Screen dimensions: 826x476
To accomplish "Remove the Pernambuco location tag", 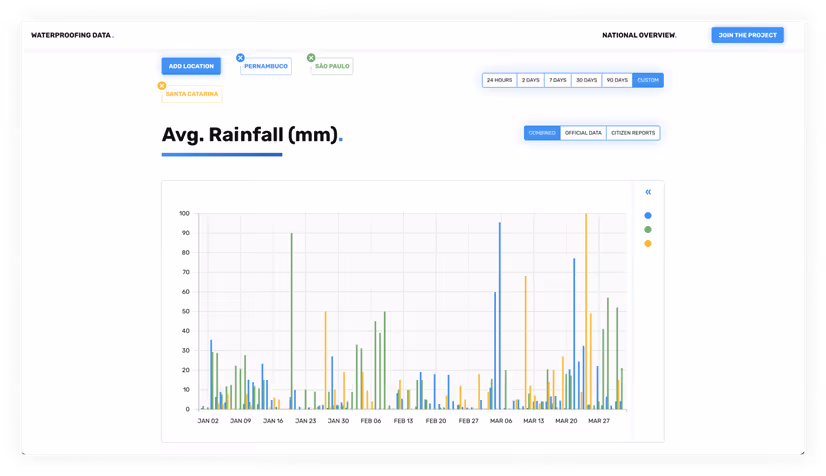I will [x=240, y=58].
